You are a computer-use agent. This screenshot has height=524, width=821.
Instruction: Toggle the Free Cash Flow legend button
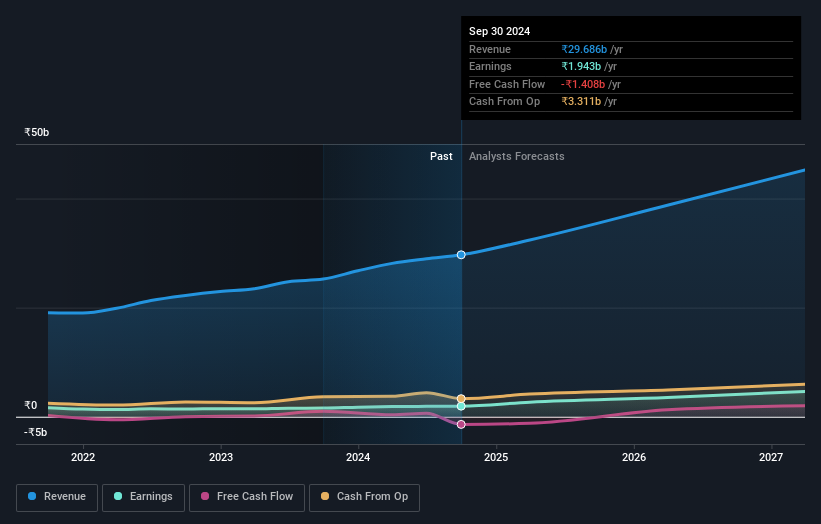(247, 497)
